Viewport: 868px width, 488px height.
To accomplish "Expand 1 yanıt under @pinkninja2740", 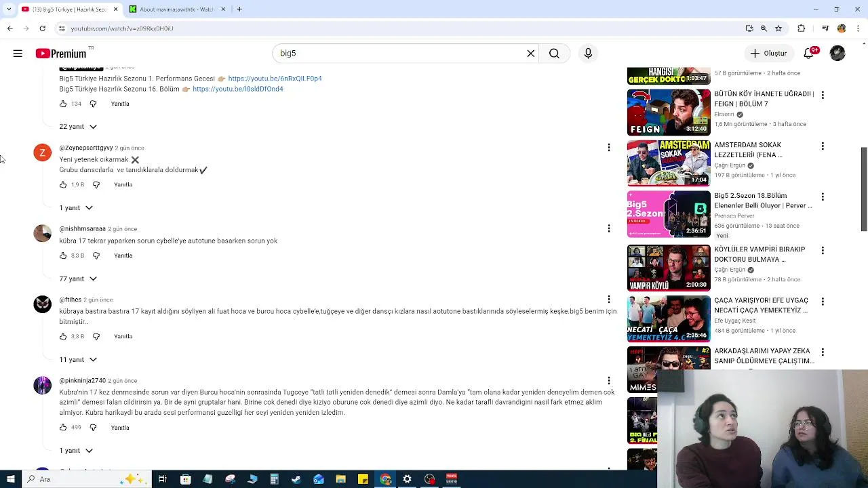I will coord(76,451).
